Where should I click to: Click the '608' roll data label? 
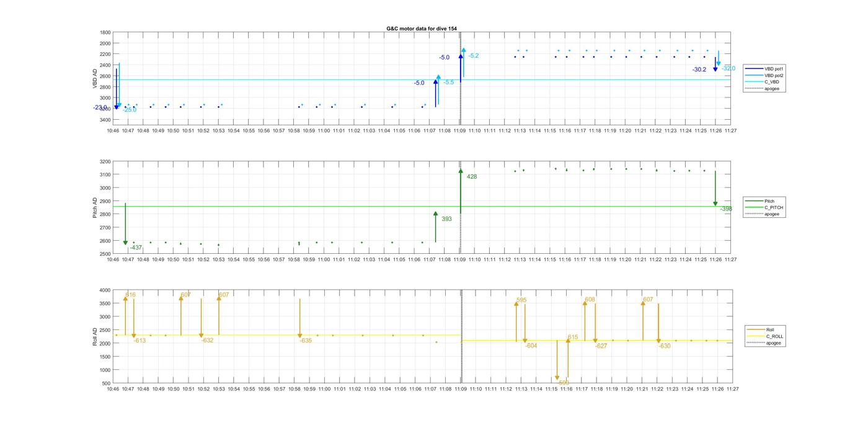(x=590, y=300)
